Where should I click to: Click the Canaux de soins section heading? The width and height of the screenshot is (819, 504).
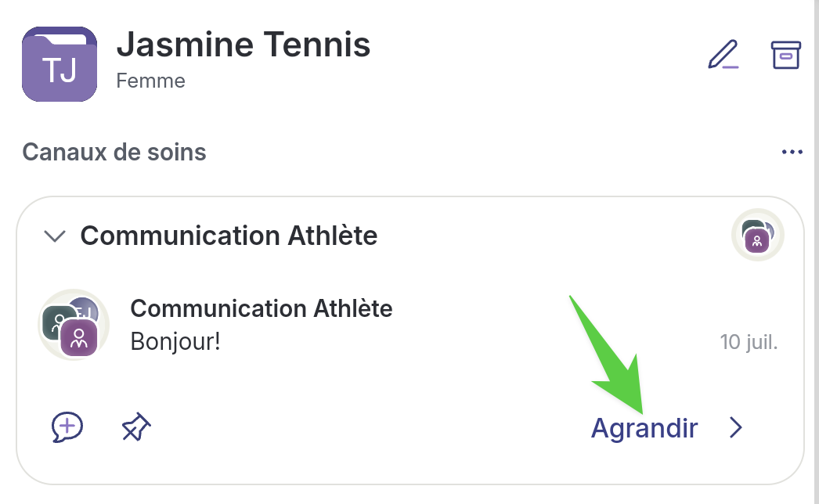tap(114, 151)
